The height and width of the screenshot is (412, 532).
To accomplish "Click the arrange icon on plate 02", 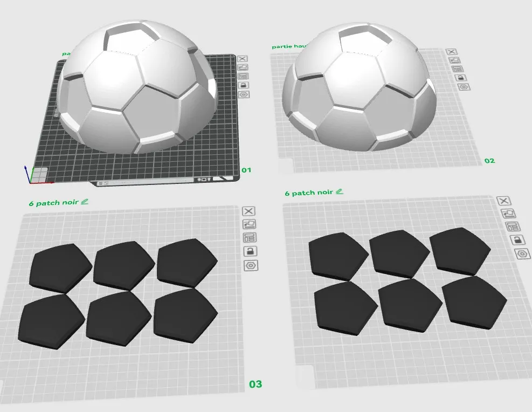I will [x=455, y=60].
